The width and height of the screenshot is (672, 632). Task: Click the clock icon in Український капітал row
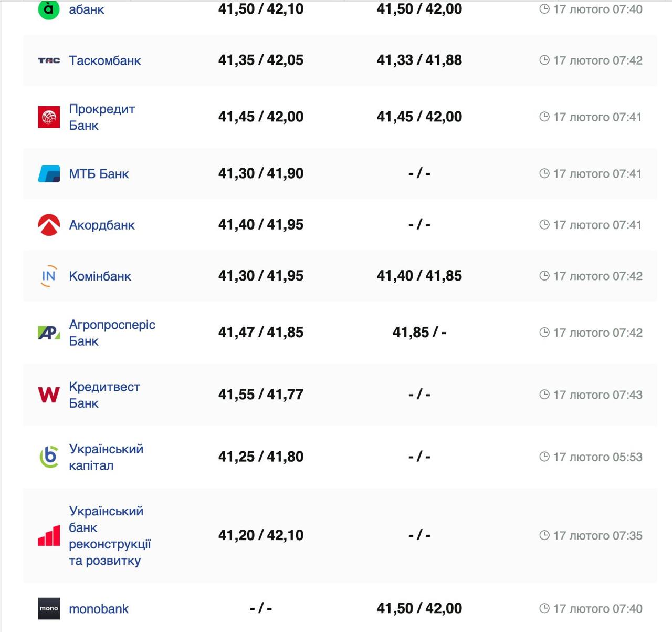point(544,457)
